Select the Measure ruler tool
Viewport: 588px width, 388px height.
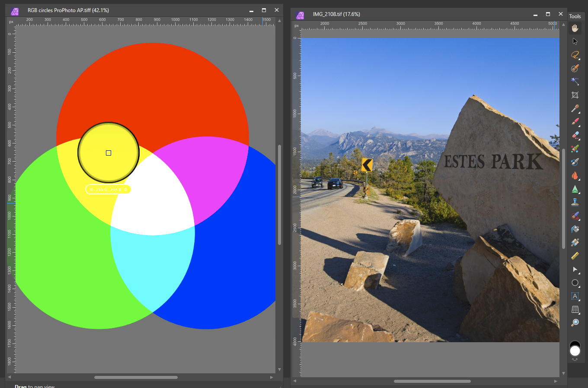[575, 256]
